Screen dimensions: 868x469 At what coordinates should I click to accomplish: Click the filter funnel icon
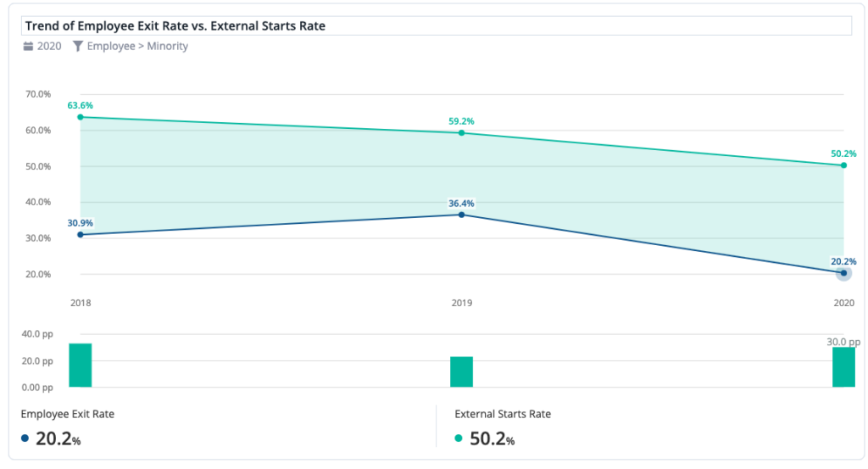[78, 46]
